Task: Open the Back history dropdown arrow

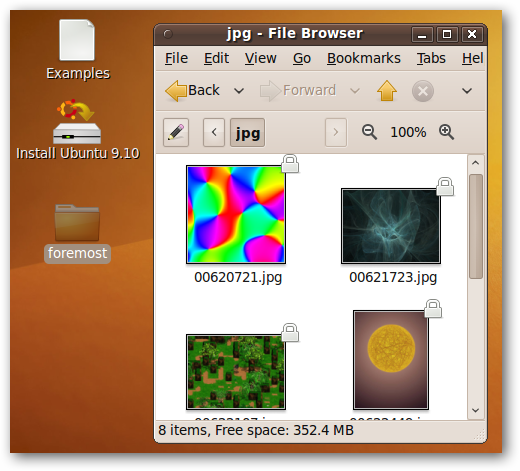Action: coord(239,91)
